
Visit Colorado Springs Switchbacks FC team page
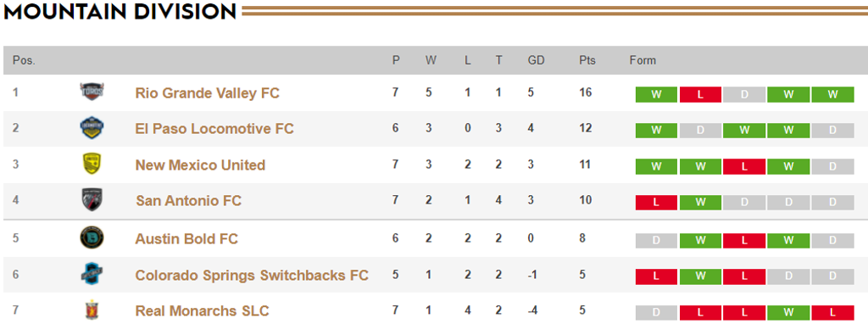[252, 275]
